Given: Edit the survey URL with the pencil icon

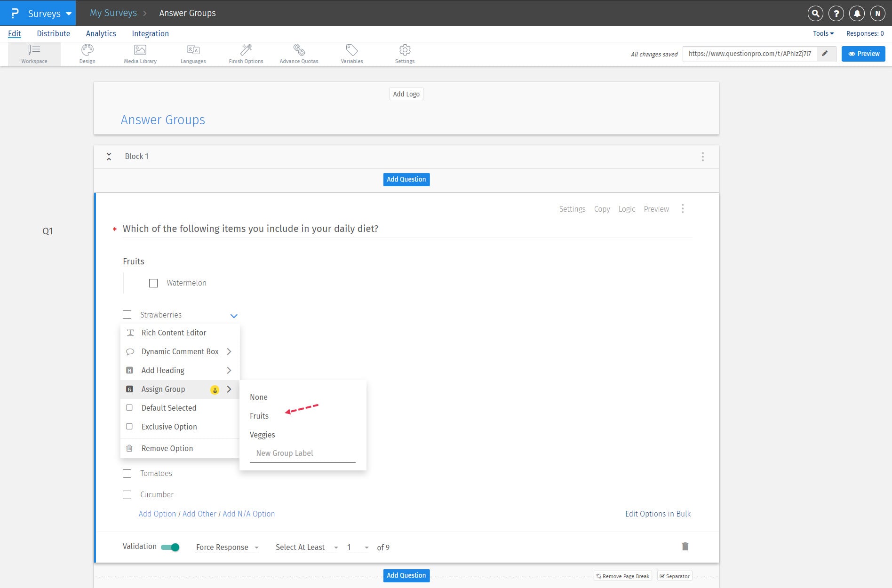Looking at the screenshot, I should point(825,54).
